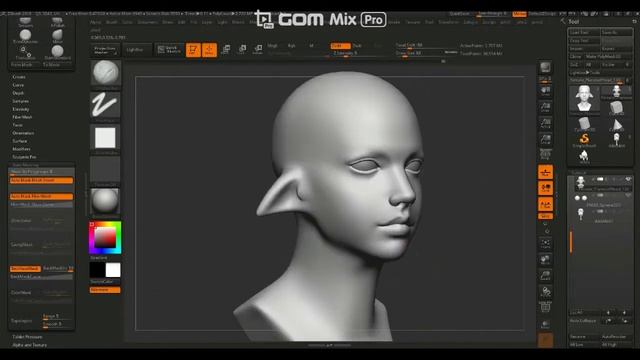Expand the Alpha and Texture section

point(29,345)
